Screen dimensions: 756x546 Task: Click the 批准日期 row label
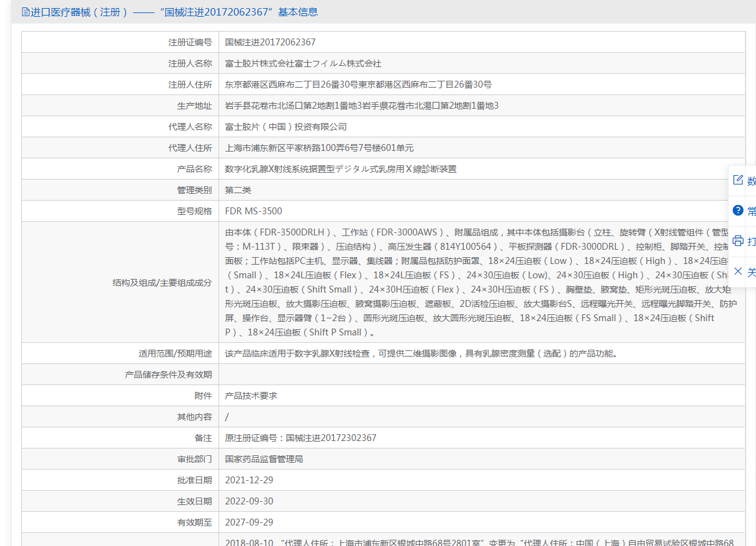[194, 480]
